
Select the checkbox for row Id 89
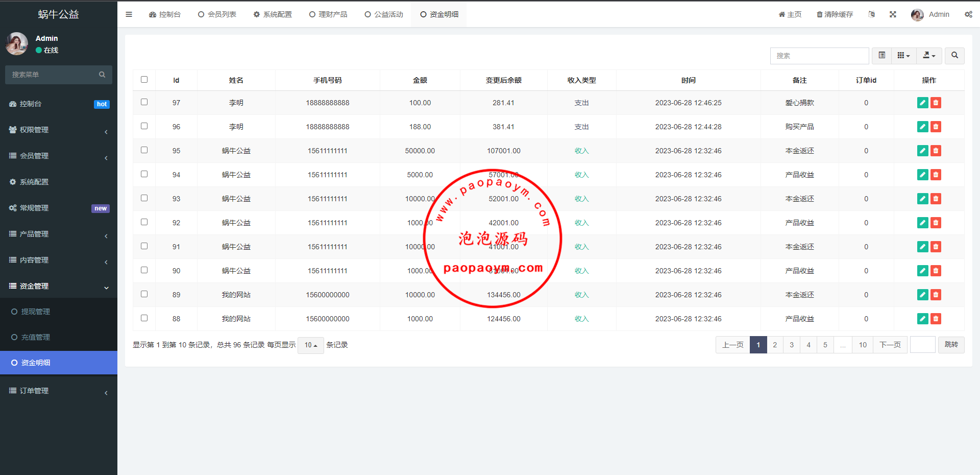144,294
